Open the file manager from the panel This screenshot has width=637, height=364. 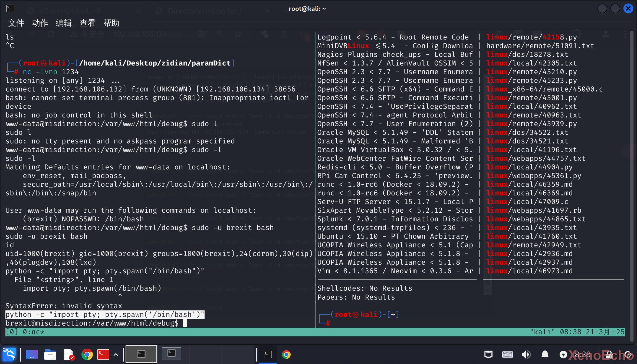pos(50,354)
